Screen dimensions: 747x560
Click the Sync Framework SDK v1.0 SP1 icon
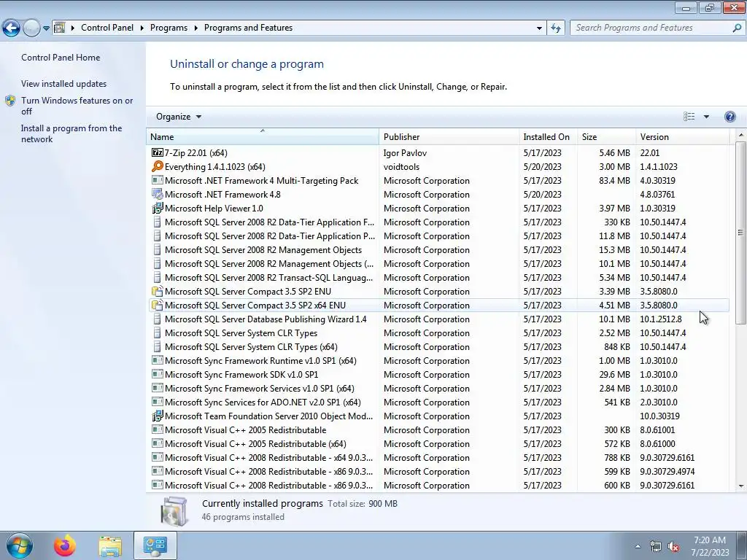pos(158,374)
